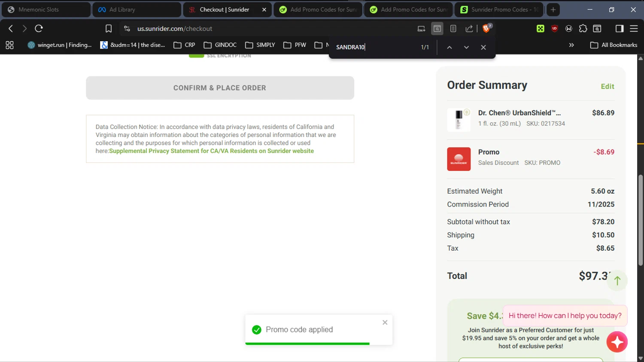Open the &udm=14 bookmark
Image resolution: width=644 pixels, height=362 pixels.
[133, 45]
